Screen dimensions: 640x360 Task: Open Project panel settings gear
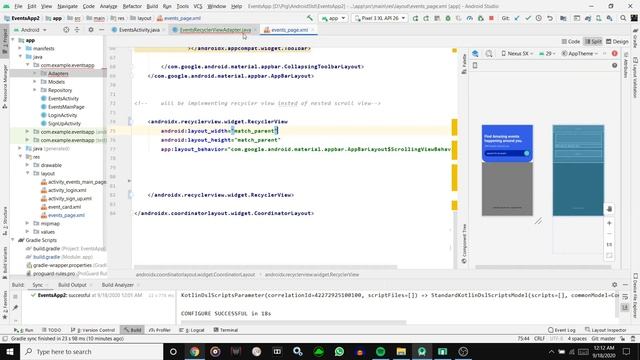pyautogui.click(x=91, y=30)
